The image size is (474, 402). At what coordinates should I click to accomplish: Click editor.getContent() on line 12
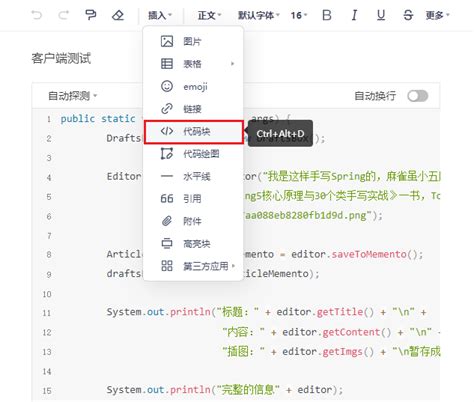[x=337, y=332]
